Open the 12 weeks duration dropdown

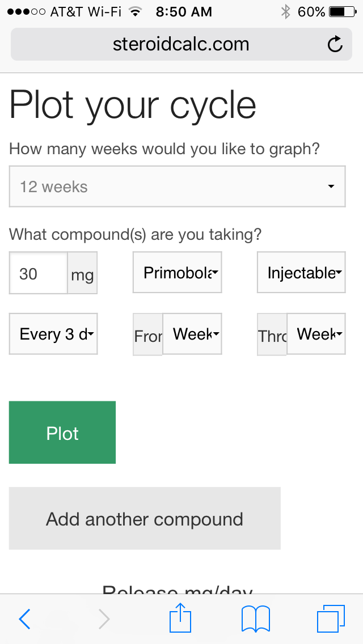177,187
